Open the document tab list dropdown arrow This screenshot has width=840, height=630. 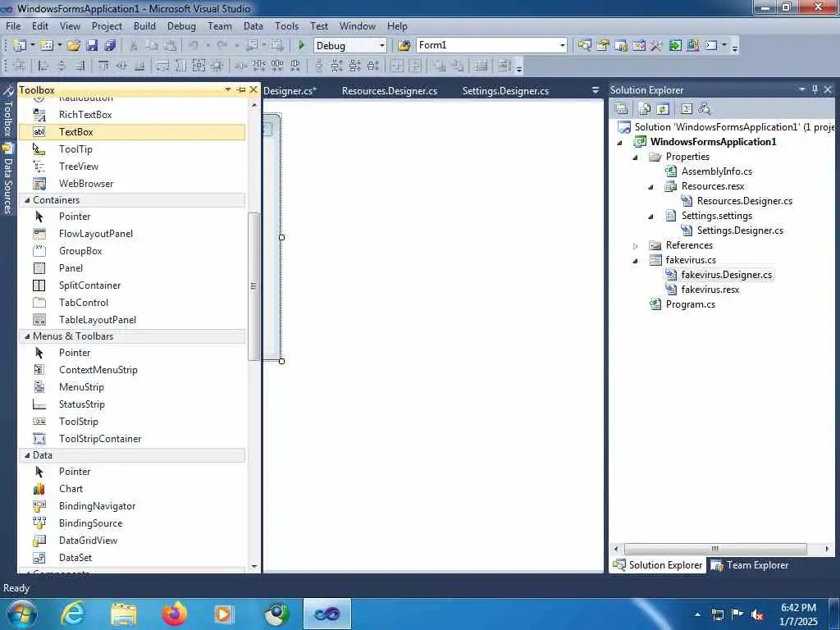[x=596, y=90]
